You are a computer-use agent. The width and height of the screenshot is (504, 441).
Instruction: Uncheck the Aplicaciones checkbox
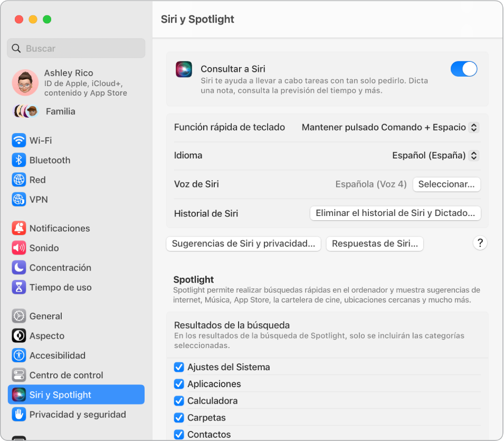coord(179,384)
